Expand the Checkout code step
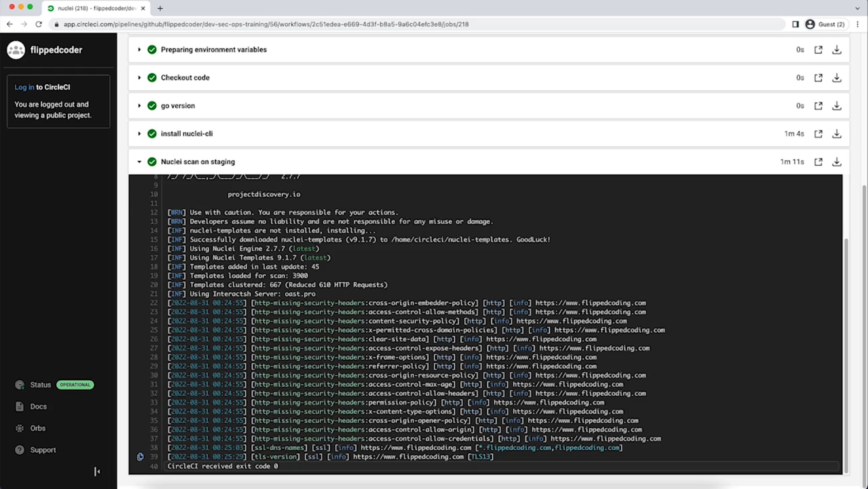 click(139, 78)
